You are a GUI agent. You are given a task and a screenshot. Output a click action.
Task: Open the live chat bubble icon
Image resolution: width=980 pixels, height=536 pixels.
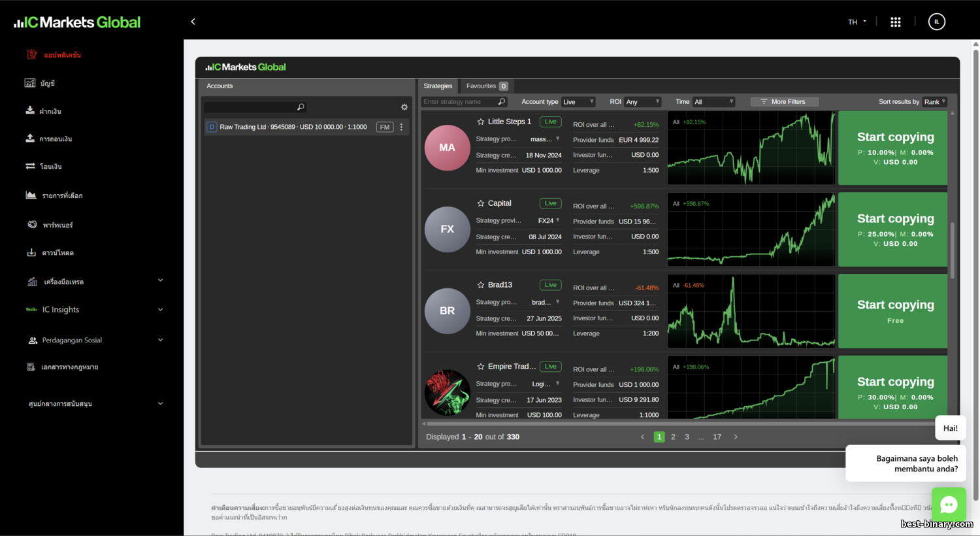(948, 505)
